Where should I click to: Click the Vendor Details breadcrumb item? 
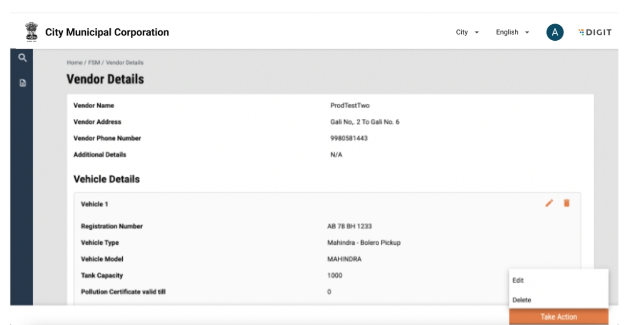click(124, 63)
